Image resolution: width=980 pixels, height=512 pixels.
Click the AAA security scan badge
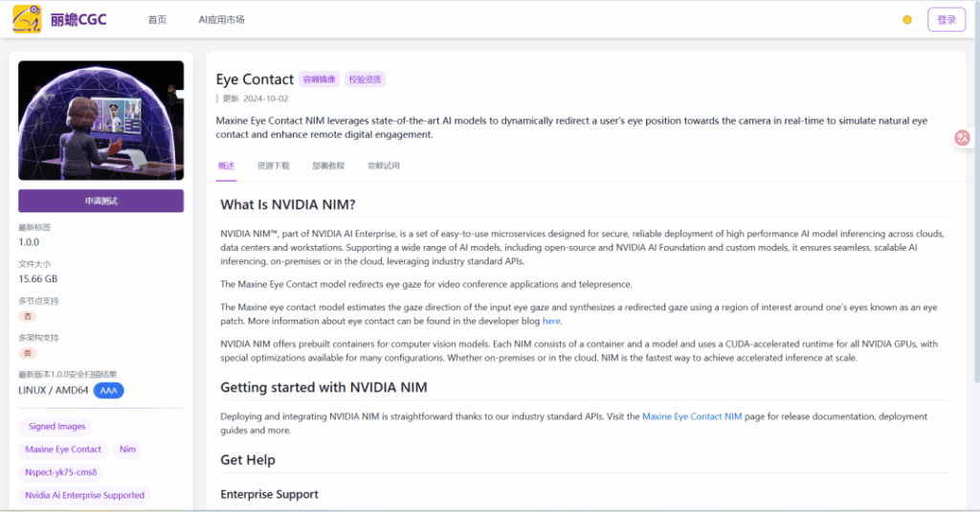click(109, 390)
